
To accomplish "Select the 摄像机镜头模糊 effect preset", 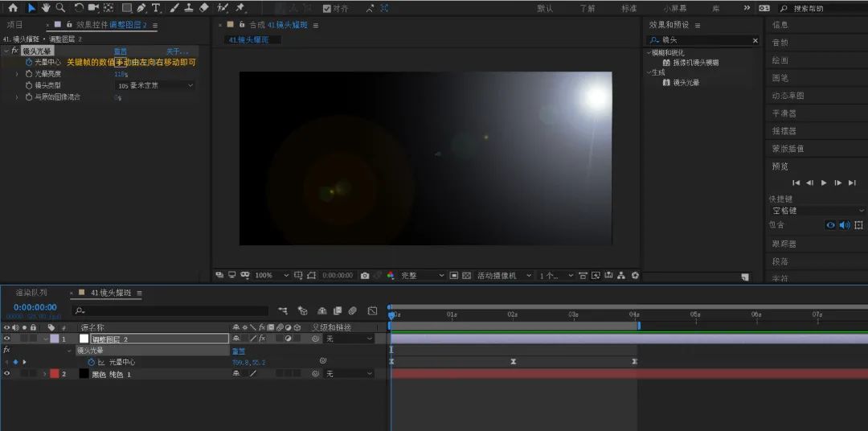I will click(x=695, y=63).
